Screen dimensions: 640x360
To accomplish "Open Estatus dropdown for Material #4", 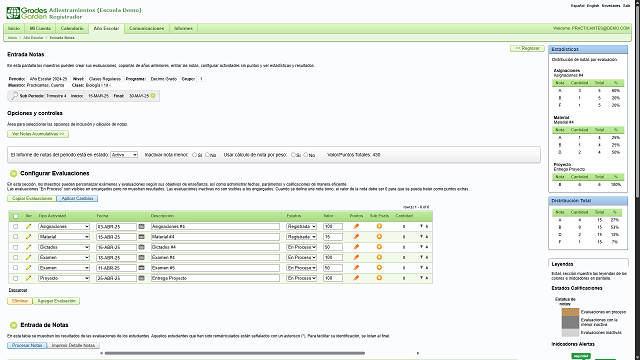I will pos(301,237).
